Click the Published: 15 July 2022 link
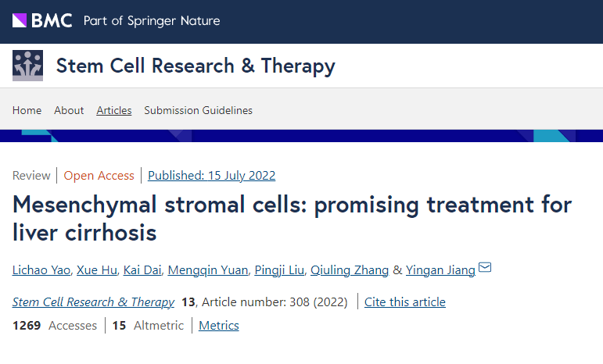The height and width of the screenshot is (364, 603). pyautogui.click(x=211, y=175)
